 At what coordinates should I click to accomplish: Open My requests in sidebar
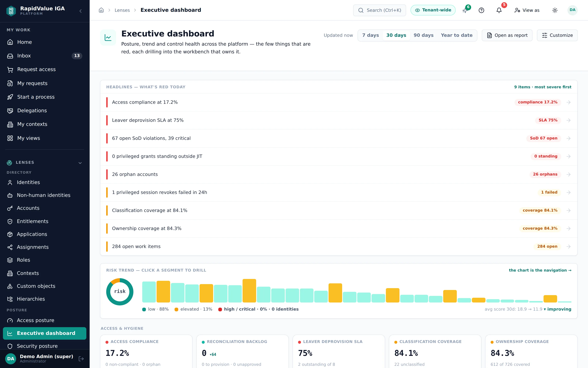pyautogui.click(x=45, y=83)
